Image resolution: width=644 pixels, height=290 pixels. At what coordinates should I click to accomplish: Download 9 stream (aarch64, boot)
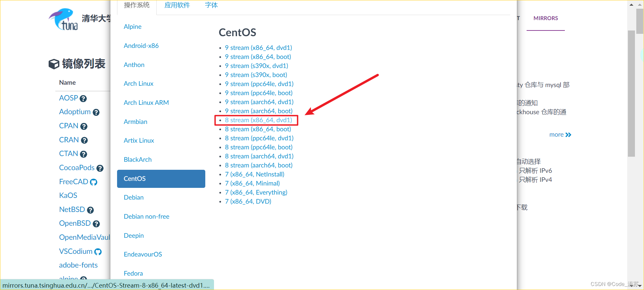click(259, 111)
